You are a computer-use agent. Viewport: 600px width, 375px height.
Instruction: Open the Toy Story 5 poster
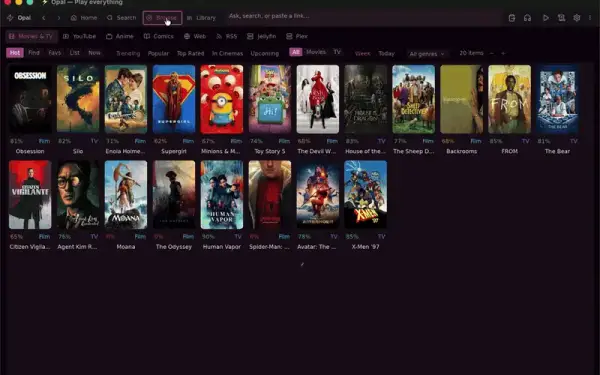(270, 99)
